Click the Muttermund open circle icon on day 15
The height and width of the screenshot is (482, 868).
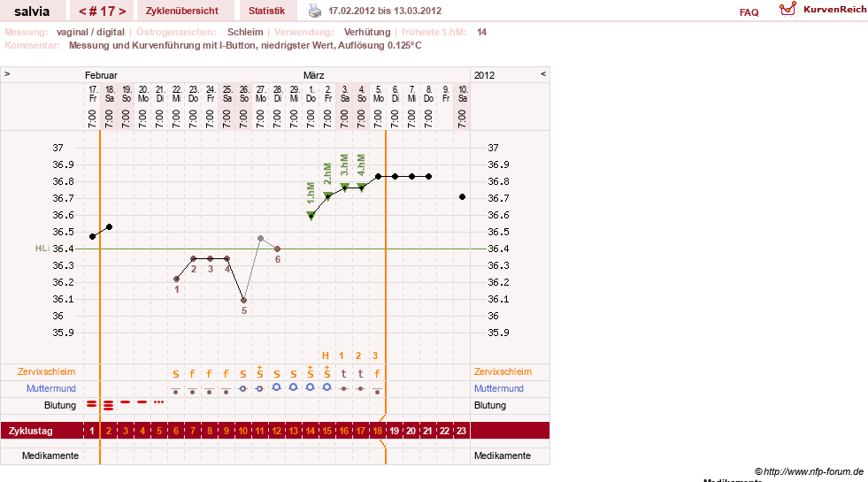pyautogui.click(x=327, y=387)
